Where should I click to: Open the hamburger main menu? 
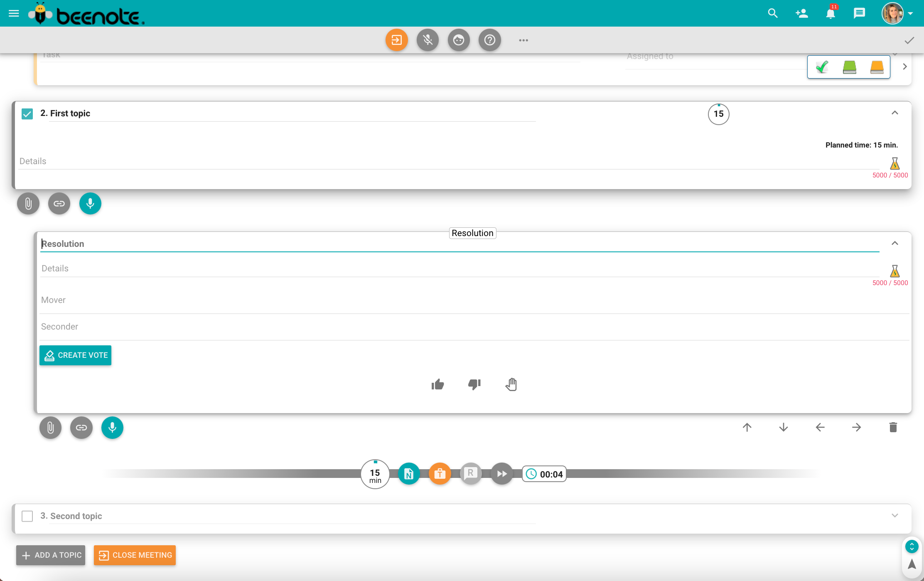pos(14,13)
